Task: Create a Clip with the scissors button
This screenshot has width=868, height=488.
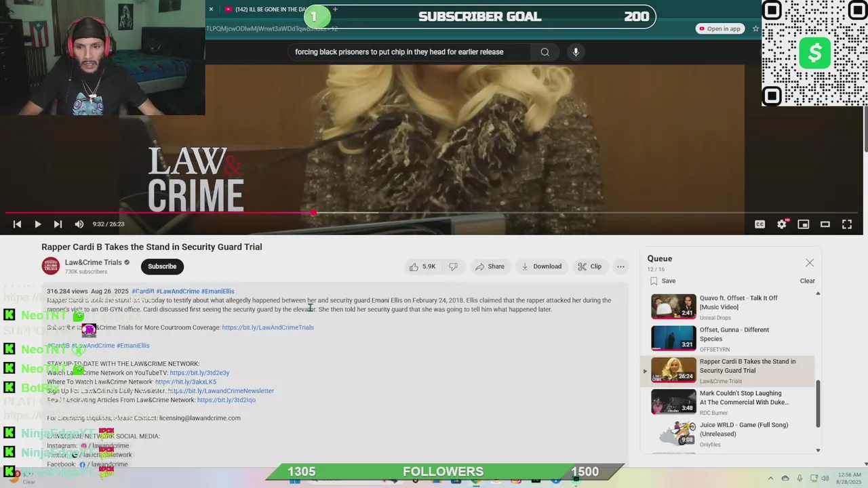Action: click(x=590, y=266)
